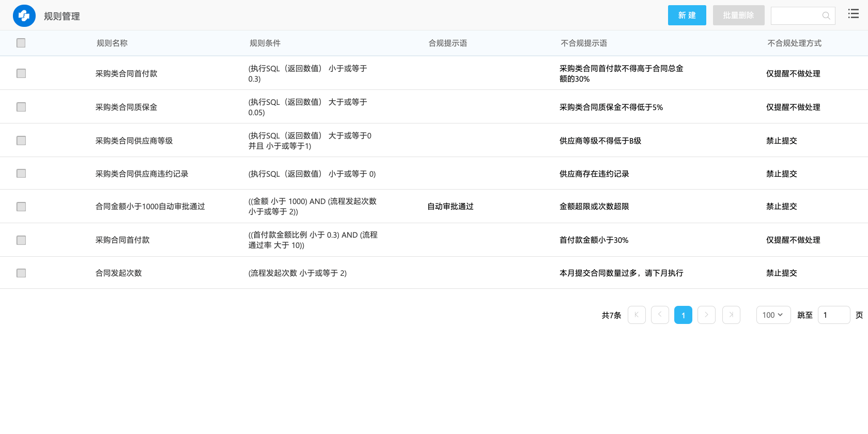This screenshot has height=434, width=868.
Task: Go to next page arrow
Action: (x=706, y=315)
